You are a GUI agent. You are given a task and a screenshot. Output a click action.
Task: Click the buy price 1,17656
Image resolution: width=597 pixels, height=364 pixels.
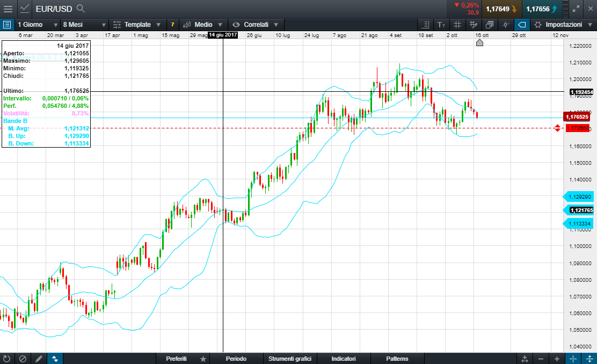(x=541, y=9)
